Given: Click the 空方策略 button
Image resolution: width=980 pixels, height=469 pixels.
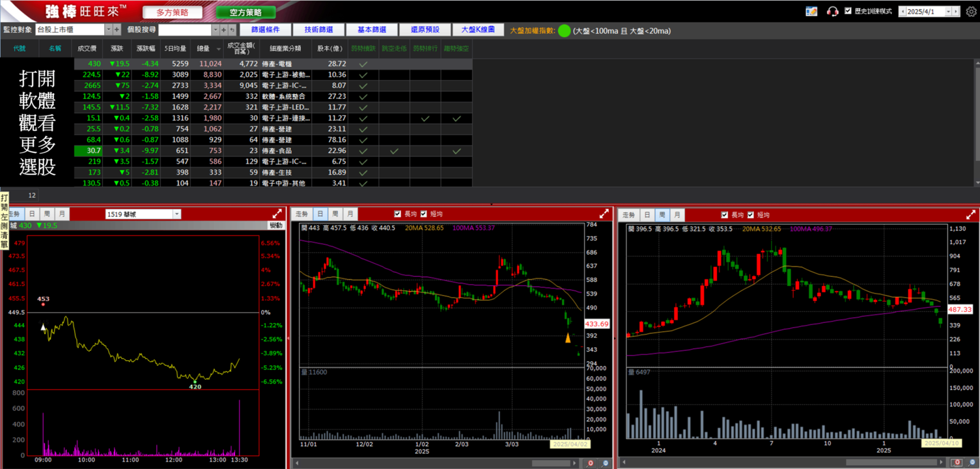Looking at the screenshot, I should [x=245, y=12].
